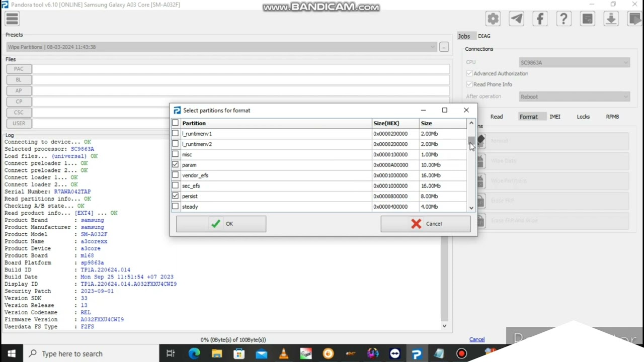
Task: Click the CSC file button
Action: pos(19,112)
